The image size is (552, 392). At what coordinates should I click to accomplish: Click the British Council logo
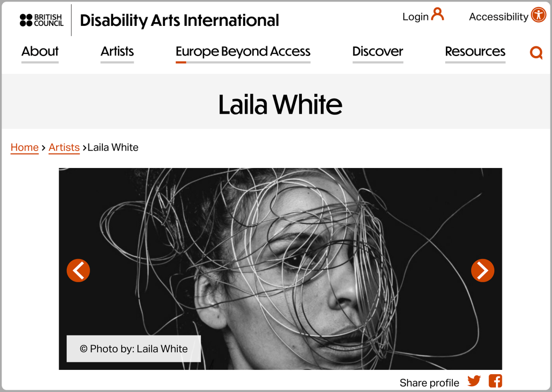[x=42, y=20]
